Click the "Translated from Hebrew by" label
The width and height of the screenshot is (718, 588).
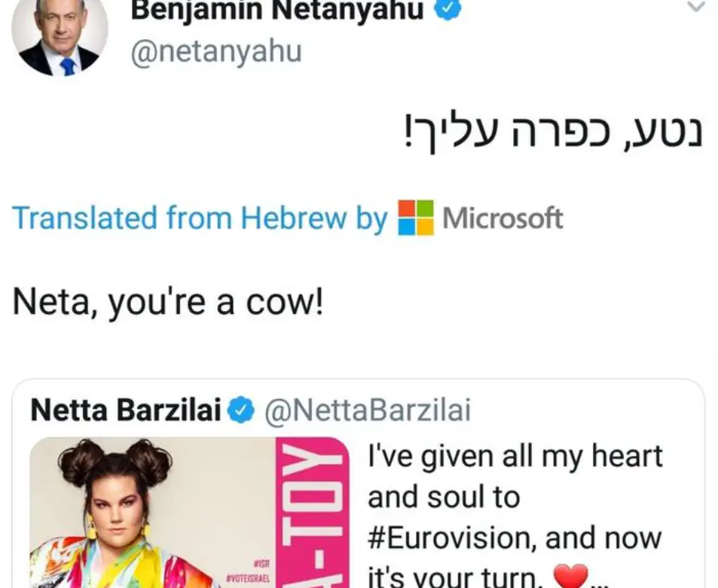[x=200, y=218]
